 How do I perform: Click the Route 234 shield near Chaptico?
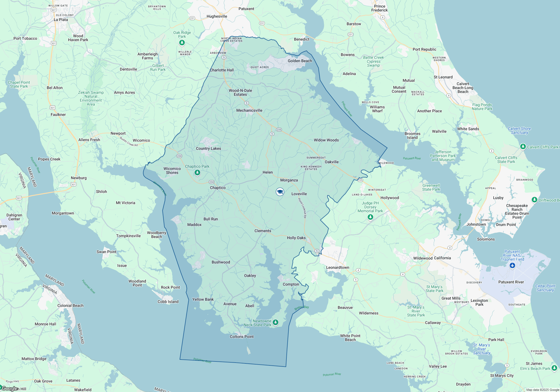point(211,182)
